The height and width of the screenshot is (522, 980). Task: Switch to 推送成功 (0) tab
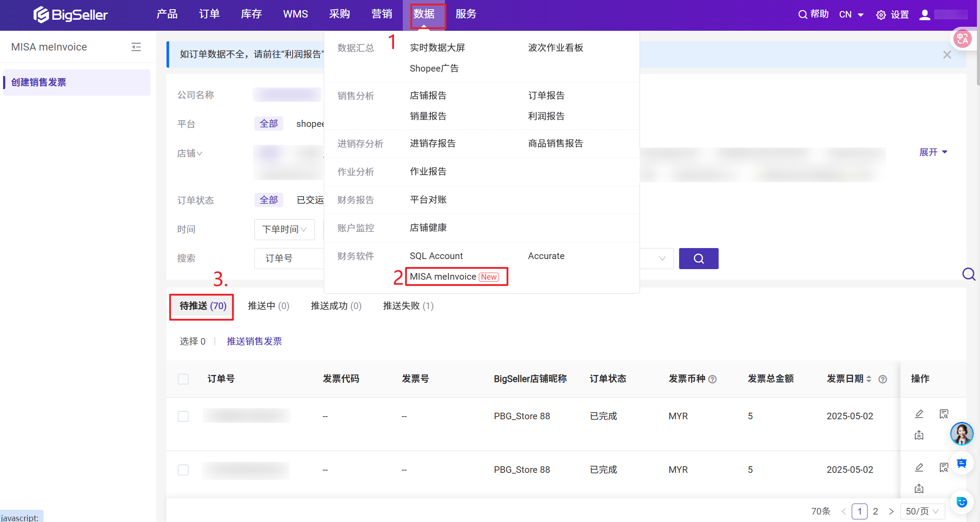point(336,306)
